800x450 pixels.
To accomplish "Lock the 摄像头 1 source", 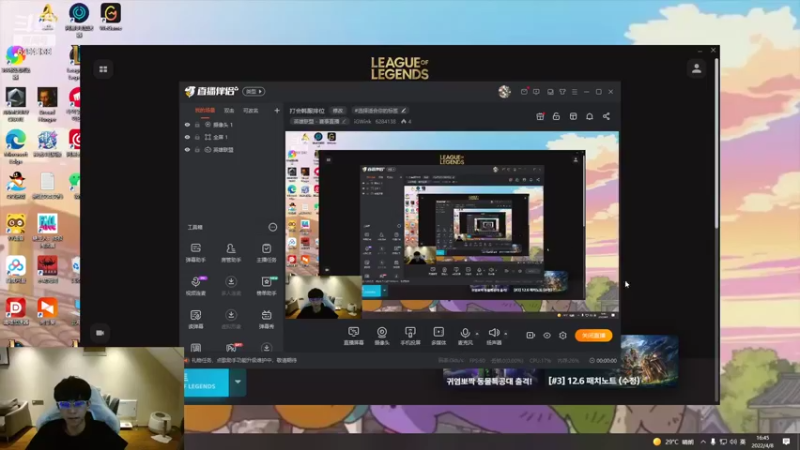I will point(197,124).
